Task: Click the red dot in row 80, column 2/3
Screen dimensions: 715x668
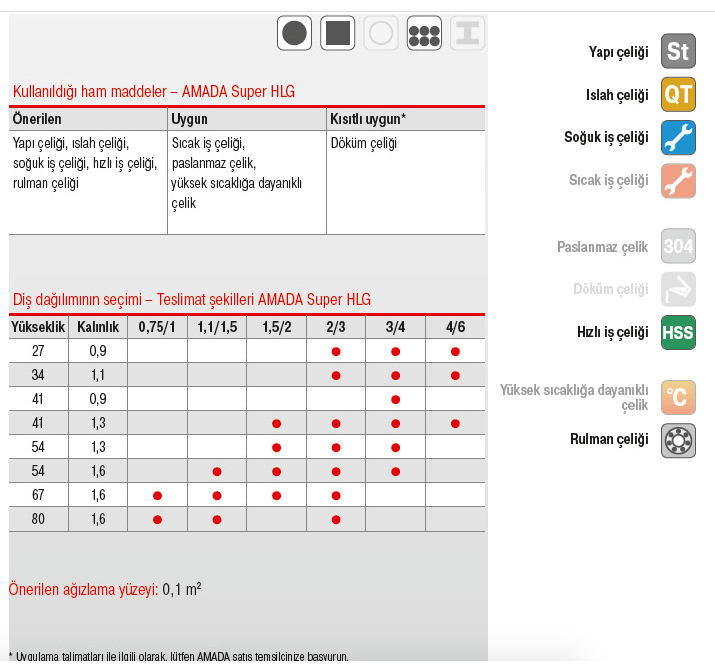Action: point(336,519)
